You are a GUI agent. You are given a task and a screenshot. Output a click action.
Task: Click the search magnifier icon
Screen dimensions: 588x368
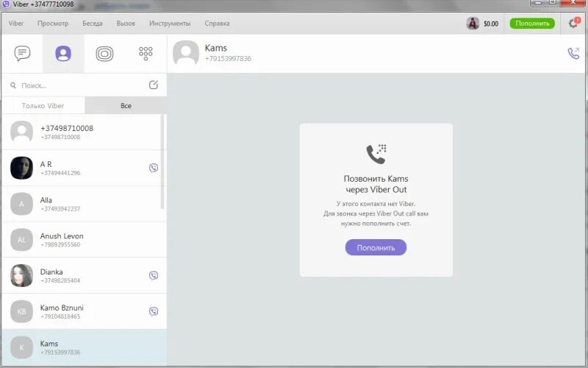[13, 85]
